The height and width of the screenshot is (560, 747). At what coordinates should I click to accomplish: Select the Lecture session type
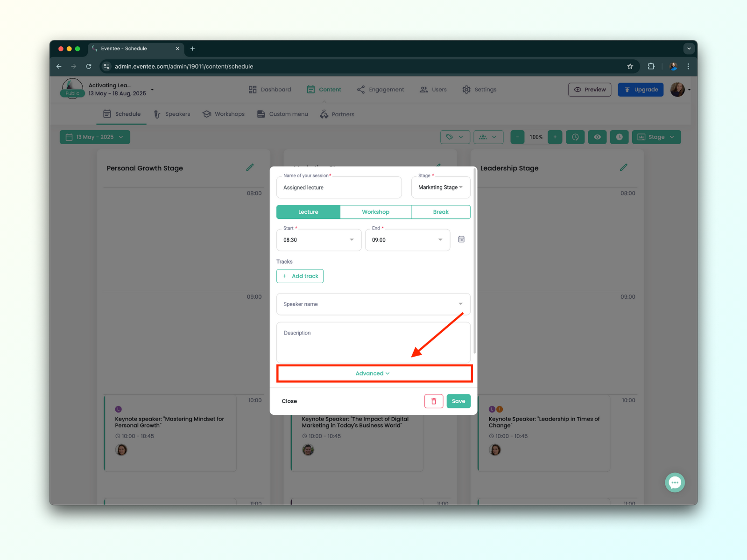(x=308, y=212)
